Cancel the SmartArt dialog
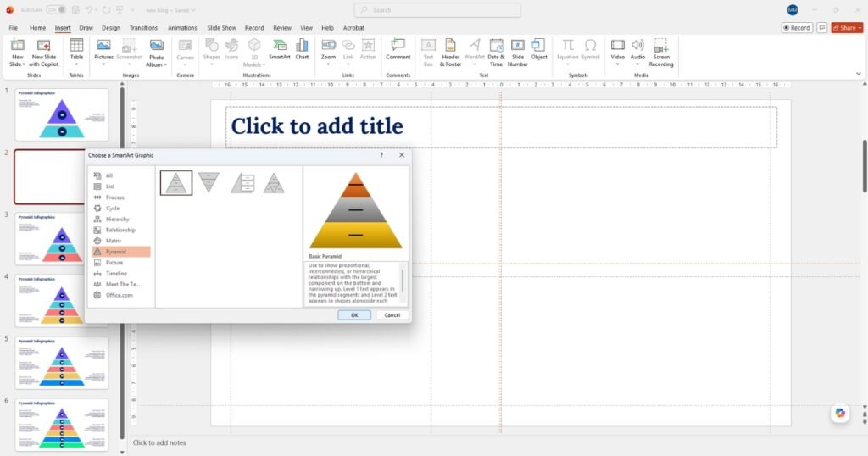The height and width of the screenshot is (456, 868). point(392,315)
